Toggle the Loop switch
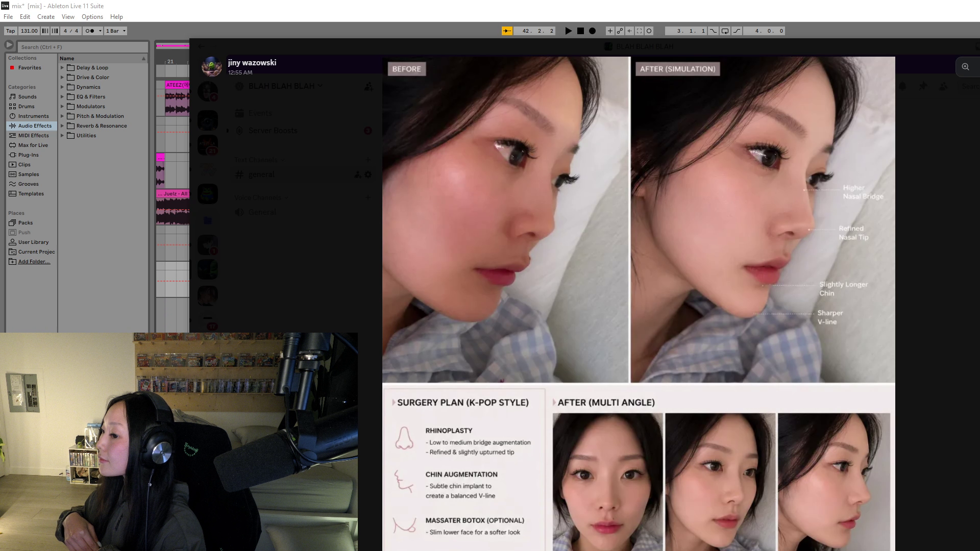This screenshot has height=551, width=980. [725, 31]
